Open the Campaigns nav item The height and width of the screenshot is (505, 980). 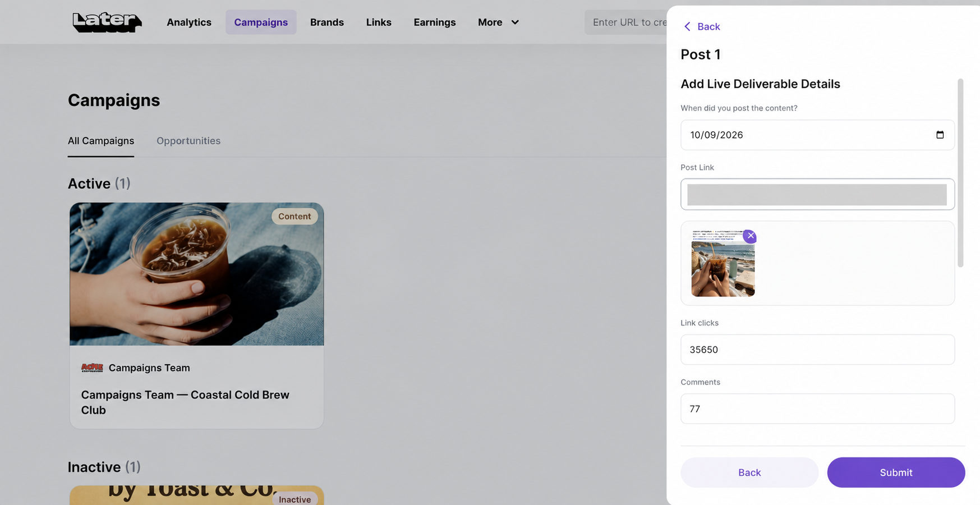[261, 22]
